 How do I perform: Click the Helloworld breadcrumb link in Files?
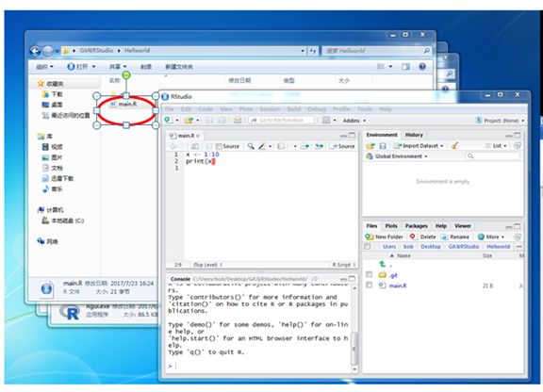(x=498, y=247)
